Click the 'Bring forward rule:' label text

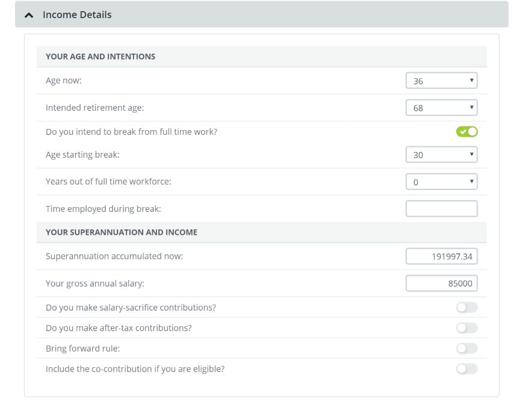click(x=83, y=349)
